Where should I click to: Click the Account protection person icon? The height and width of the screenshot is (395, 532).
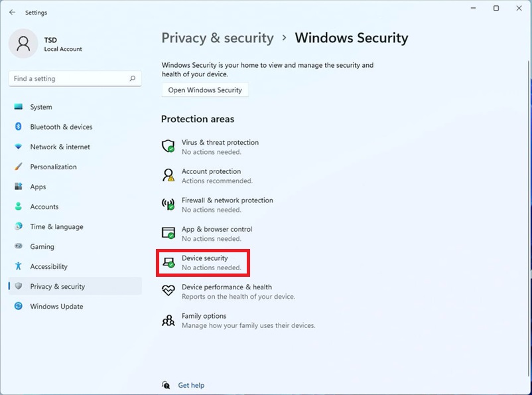pyautogui.click(x=168, y=175)
